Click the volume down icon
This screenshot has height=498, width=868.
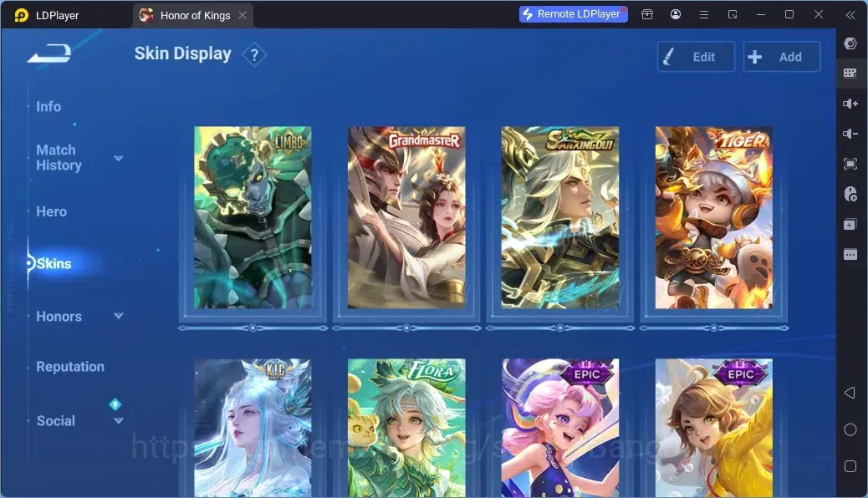[x=850, y=134]
